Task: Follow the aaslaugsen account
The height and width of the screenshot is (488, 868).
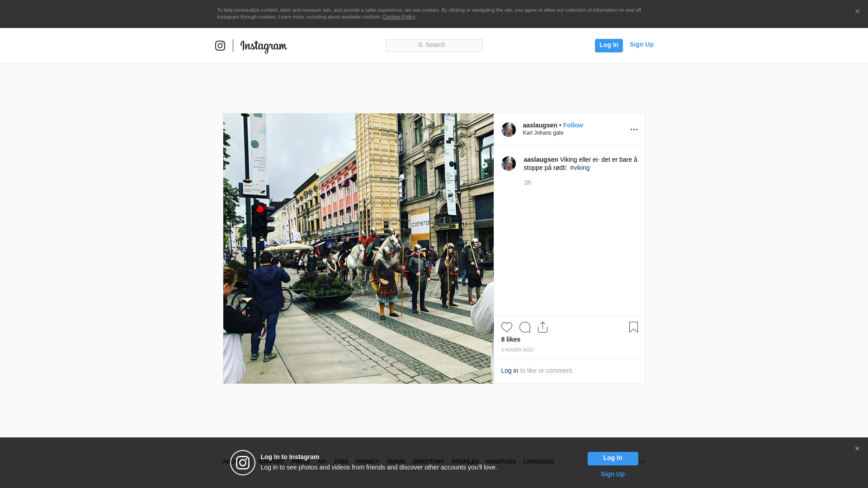Action: (x=573, y=125)
